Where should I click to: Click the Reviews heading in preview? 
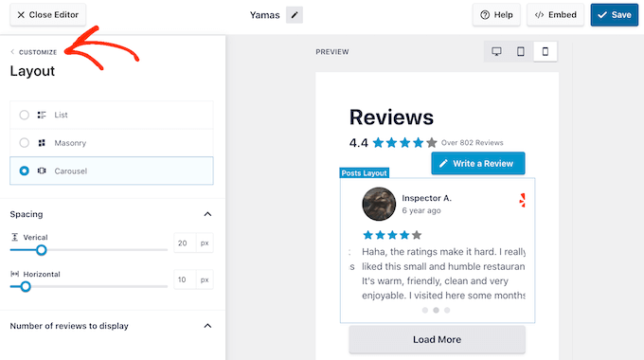(x=391, y=117)
